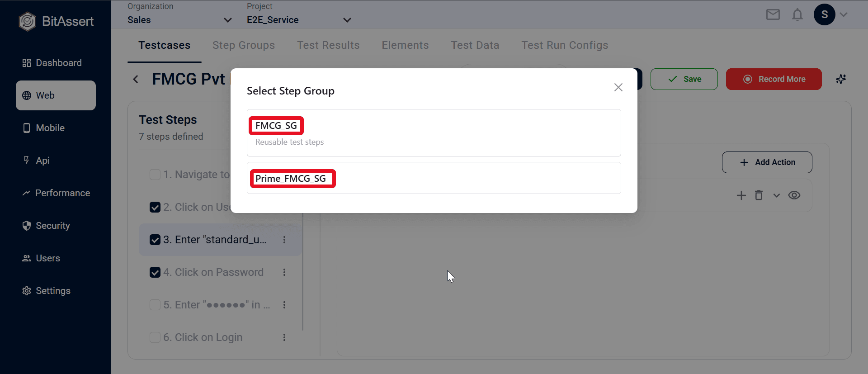868x374 pixels.
Task: Open options menu for step 3
Action: (x=284, y=240)
